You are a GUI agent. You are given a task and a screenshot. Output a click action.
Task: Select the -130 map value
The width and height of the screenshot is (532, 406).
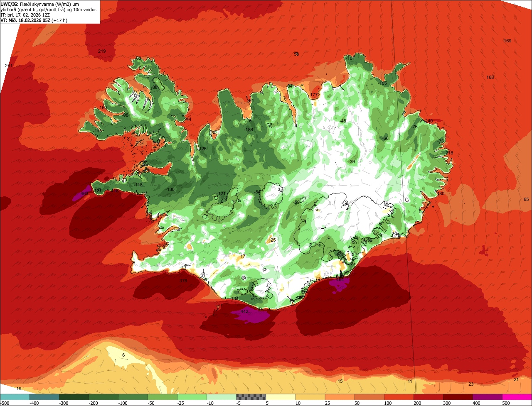[170, 189]
